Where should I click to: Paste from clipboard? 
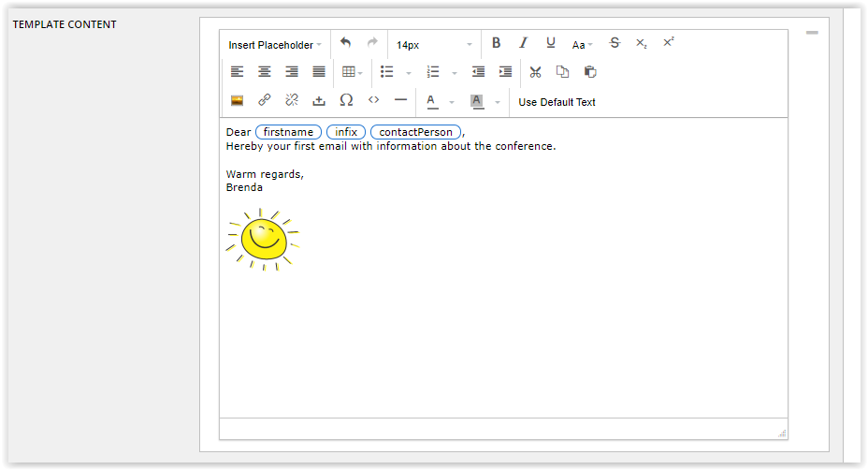pos(590,71)
